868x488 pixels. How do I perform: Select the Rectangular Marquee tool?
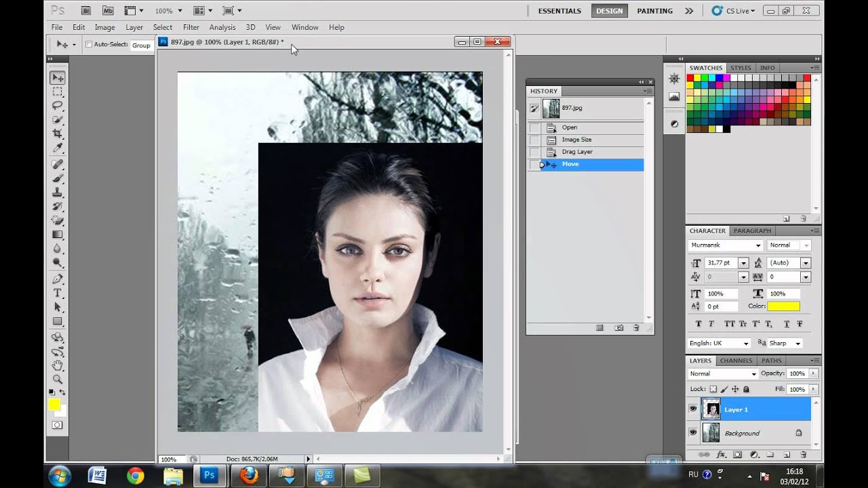point(58,91)
